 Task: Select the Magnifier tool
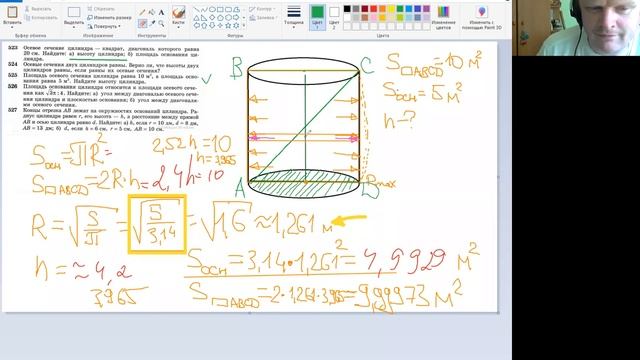coord(161,24)
